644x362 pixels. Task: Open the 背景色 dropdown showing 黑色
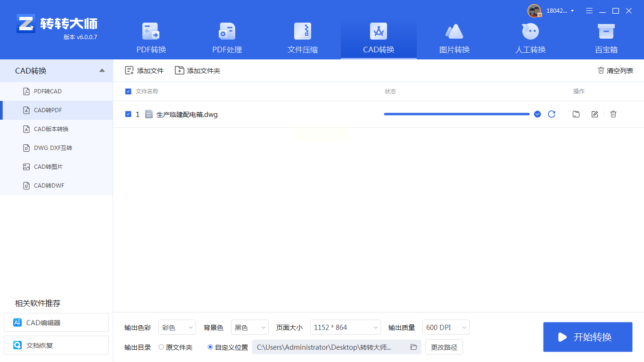[250, 327]
